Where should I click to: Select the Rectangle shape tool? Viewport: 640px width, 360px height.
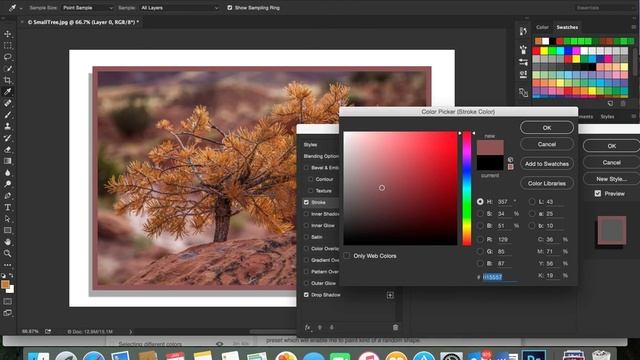(7, 230)
